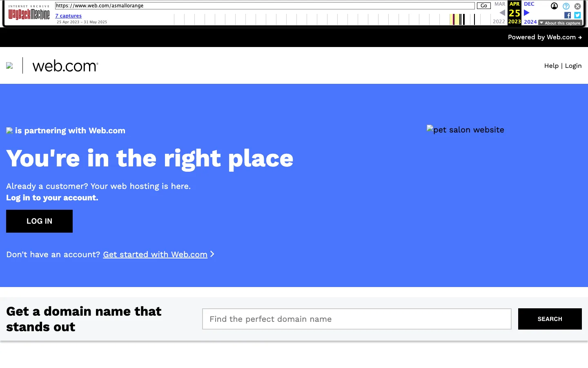This screenshot has height=368, width=588.
Task: Click the Go button in Wayback bar
Action: point(484,6)
